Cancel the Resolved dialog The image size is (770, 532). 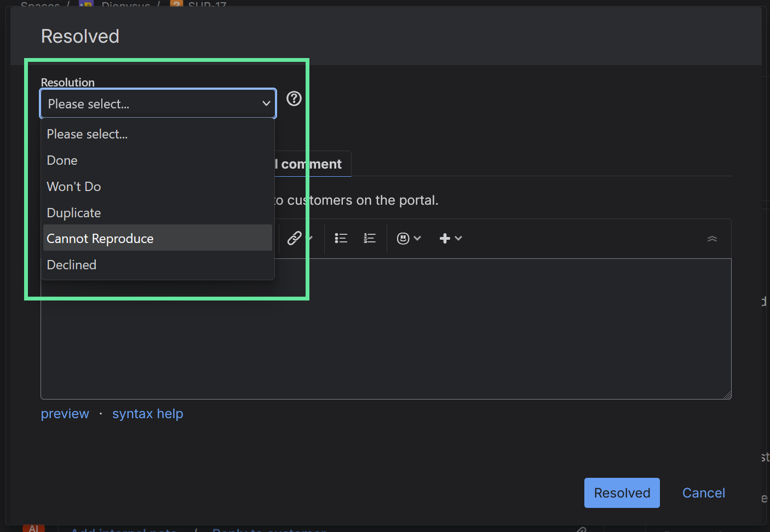[703, 493]
